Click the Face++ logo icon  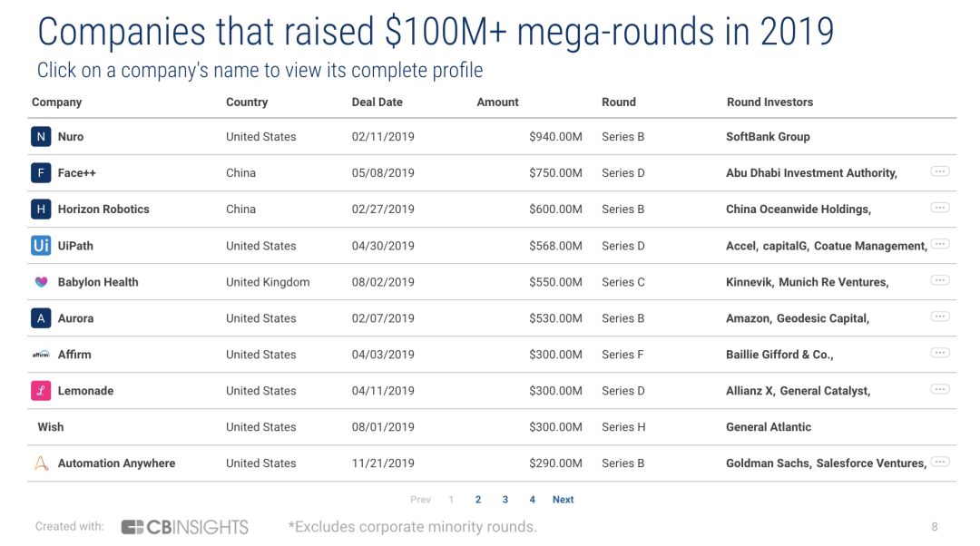[x=41, y=173]
